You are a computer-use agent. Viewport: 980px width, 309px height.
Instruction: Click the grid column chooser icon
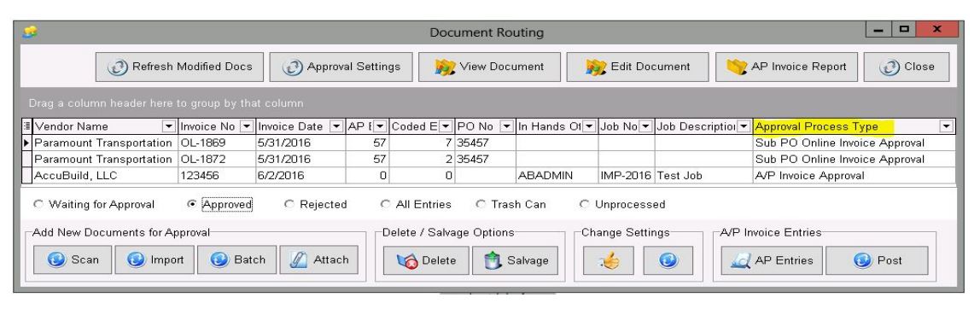[x=26, y=127]
